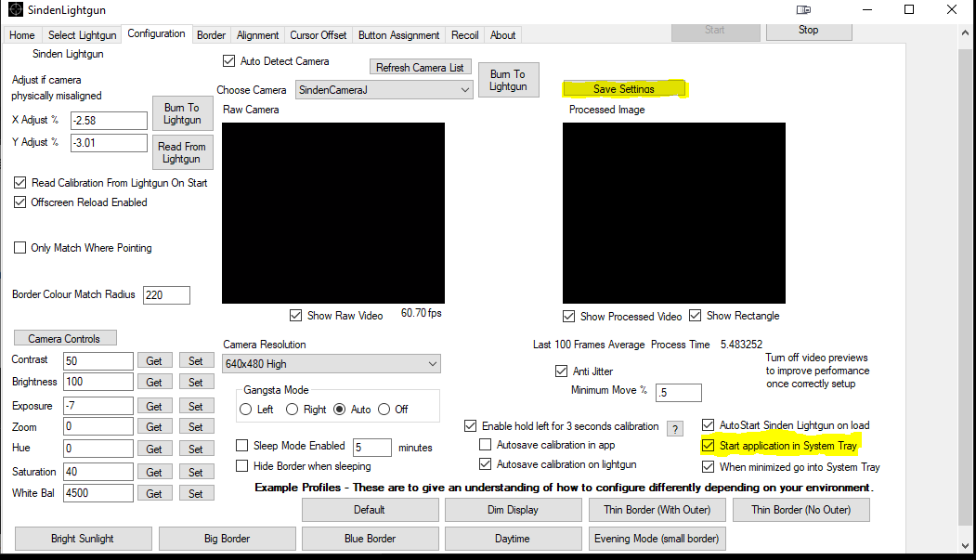Click the sleep minutes input field

click(x=372, y=448)
